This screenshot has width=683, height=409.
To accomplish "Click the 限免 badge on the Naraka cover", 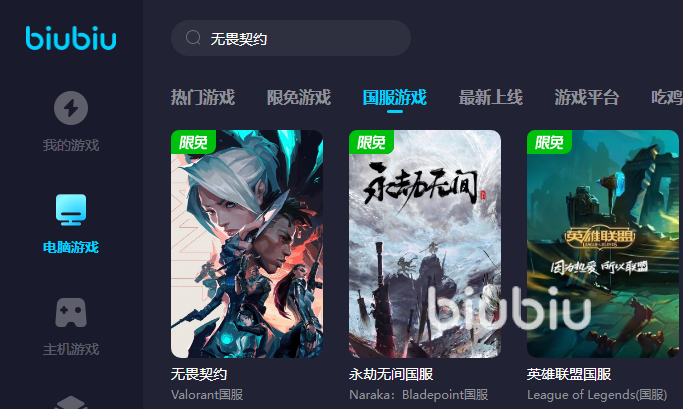I will 371,142.
